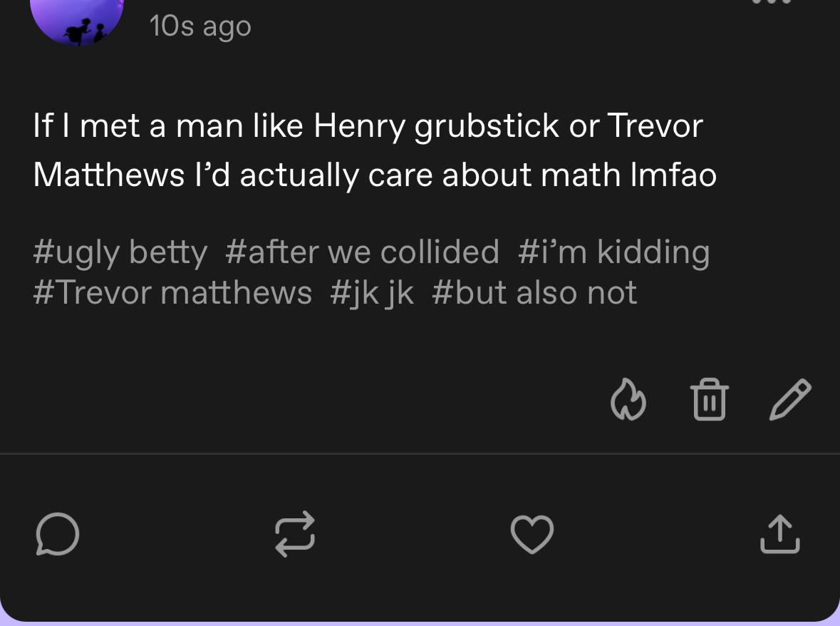This screenshot has width=840, height=626.
Task: Delete the post with trash icon
Action: coord(710,399)
